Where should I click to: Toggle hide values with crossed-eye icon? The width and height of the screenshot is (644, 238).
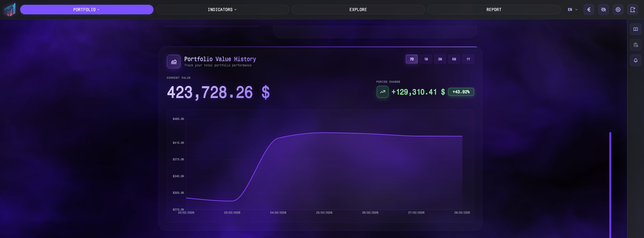pyautogui.click(x=603, y=10)
